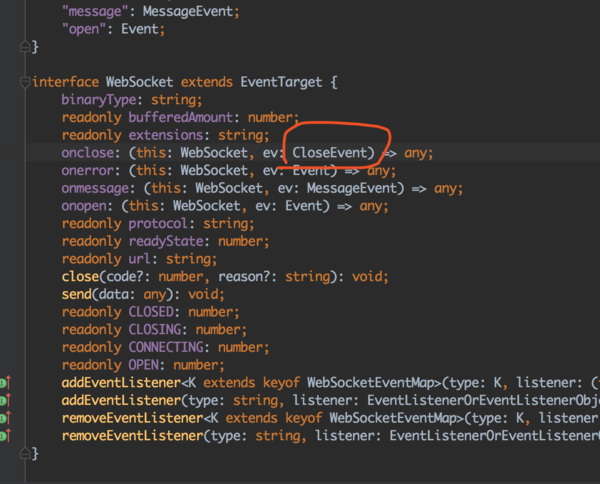Click the url property name
Image resolution: width=600 pixels, height=484 pixels.
click(139, 259)
